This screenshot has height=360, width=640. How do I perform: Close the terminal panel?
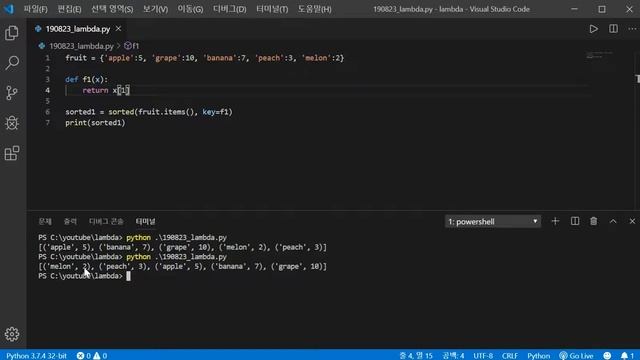tap(632, 221)
